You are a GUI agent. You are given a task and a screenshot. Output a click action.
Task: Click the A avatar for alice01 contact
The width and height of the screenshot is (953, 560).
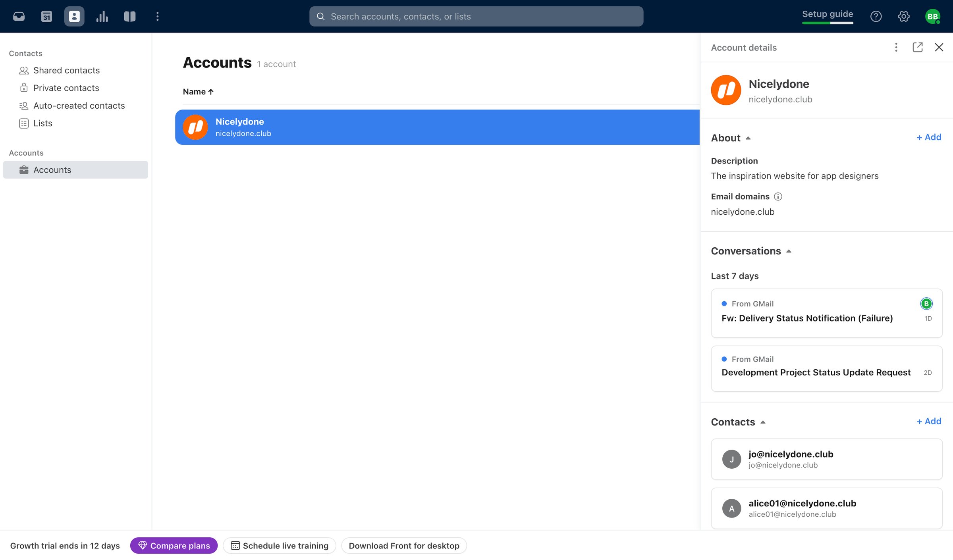point(732,508)
